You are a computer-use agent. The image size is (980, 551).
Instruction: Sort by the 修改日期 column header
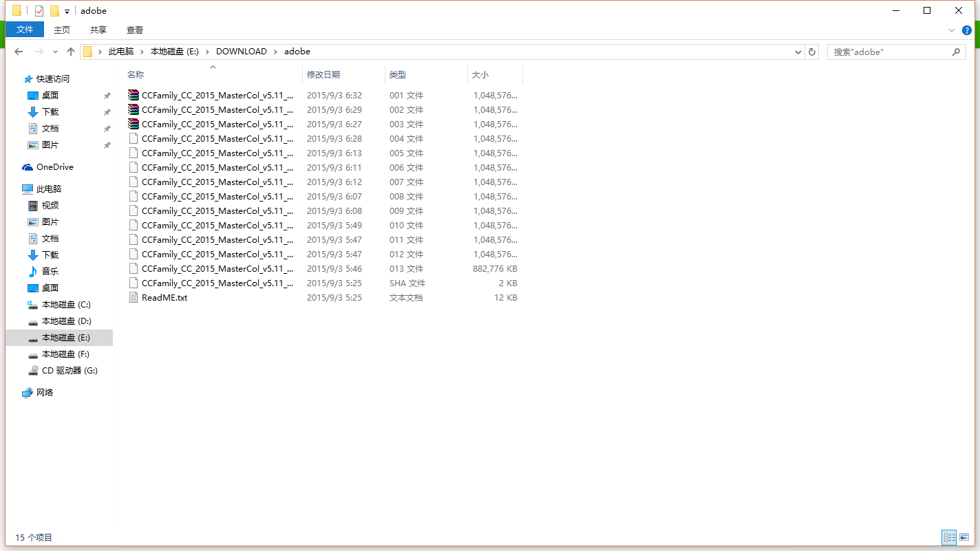[323, 74]
